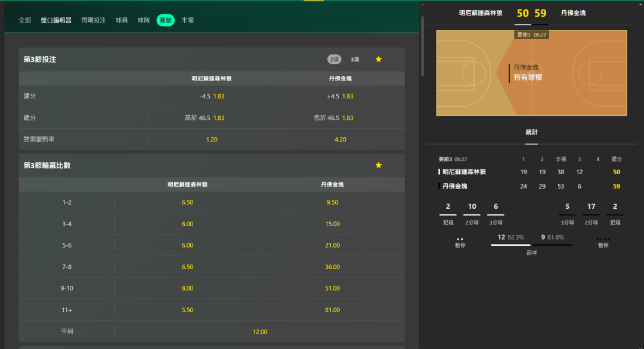644x349 pixels.
Task: Switch to 閃電投注 tab
Action: (94, 20)
